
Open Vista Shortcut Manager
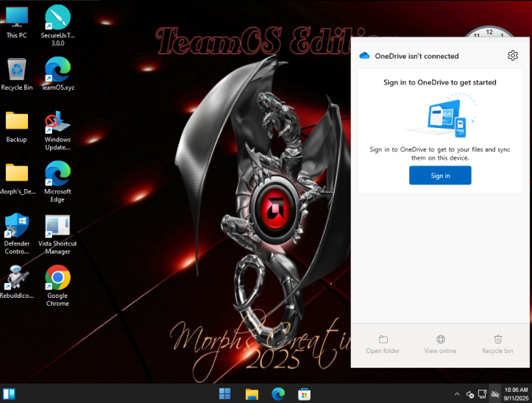click(57, 234)
